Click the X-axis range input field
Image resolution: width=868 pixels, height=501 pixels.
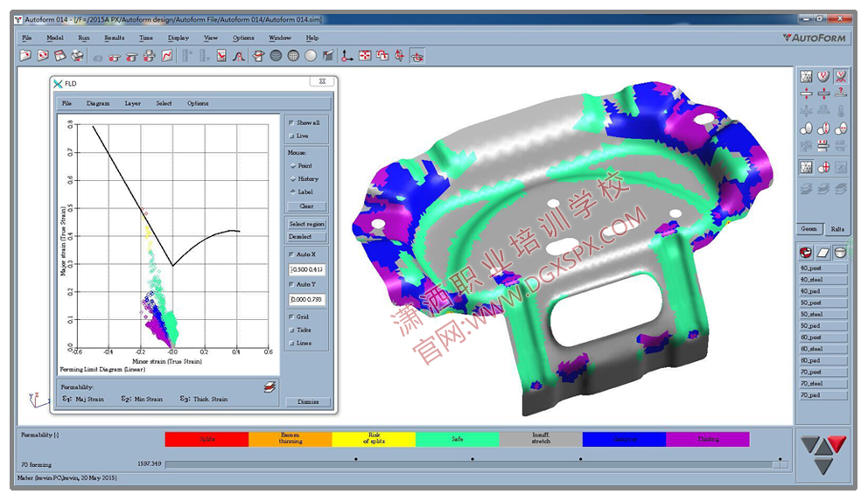(306, 269)
